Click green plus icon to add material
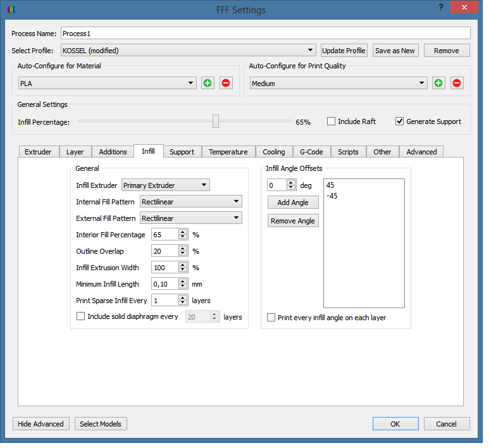491x448 pixels. point(208,84)
